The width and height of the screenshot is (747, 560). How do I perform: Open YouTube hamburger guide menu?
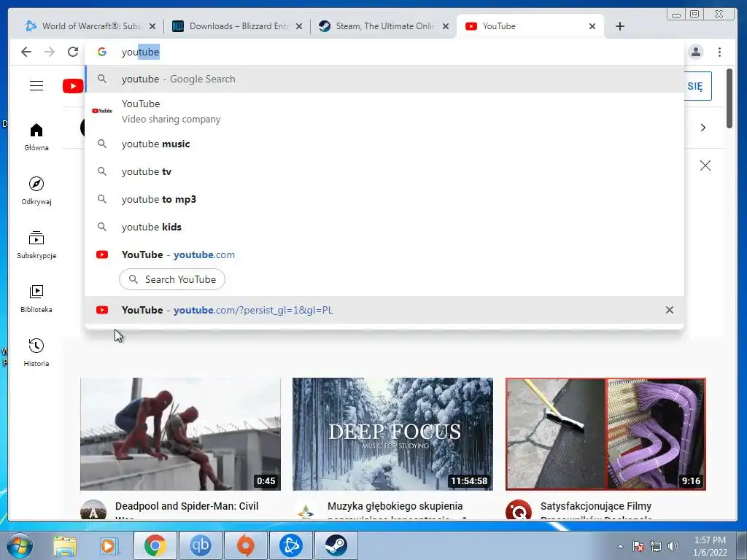pyautogui.click(x=36, y=86)
